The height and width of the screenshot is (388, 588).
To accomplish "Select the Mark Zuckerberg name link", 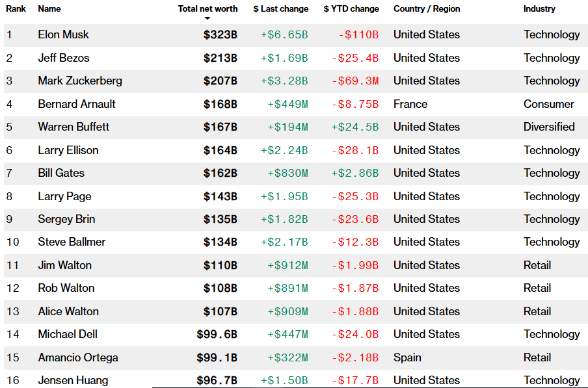I will pos(79,81).
